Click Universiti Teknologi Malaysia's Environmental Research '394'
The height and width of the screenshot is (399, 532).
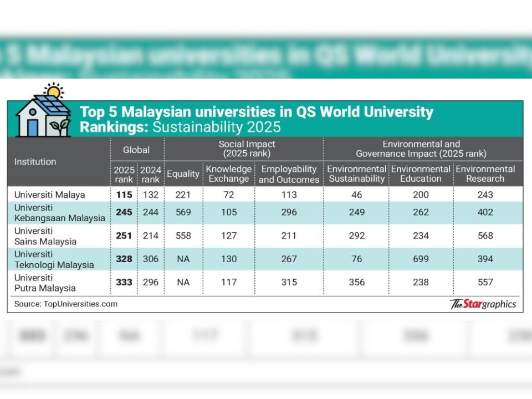(x=485, y=259)
